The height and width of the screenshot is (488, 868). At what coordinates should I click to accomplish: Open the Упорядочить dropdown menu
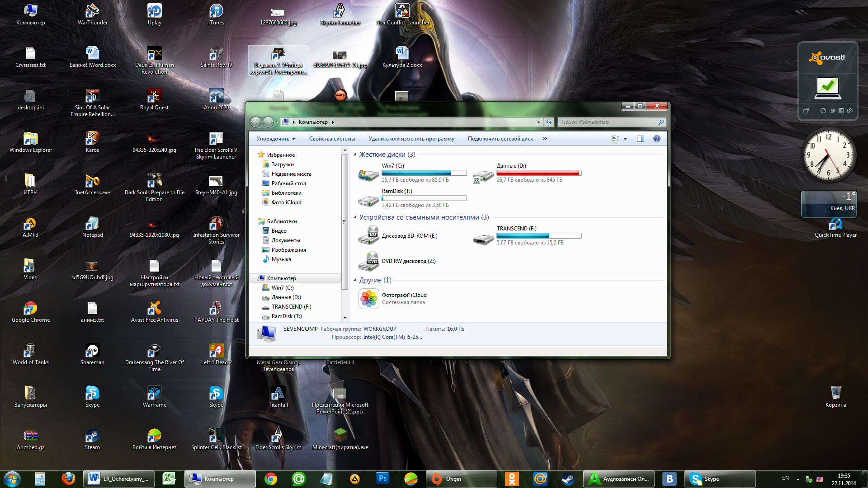tap(276, 139)
